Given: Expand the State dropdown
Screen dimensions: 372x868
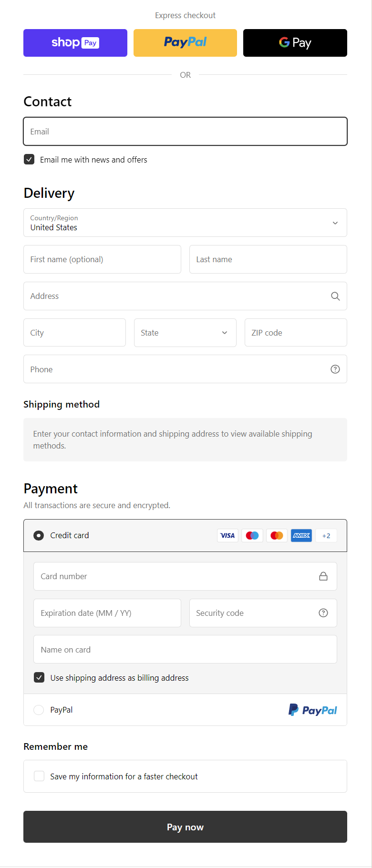Looking at the screenshot, I should click(x=185, y=333).
